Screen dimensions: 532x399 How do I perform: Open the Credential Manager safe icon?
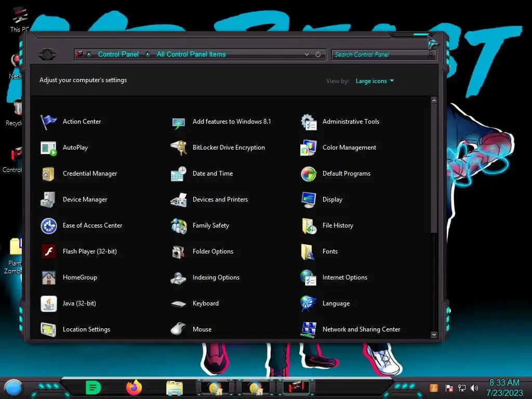pos(48,174)
